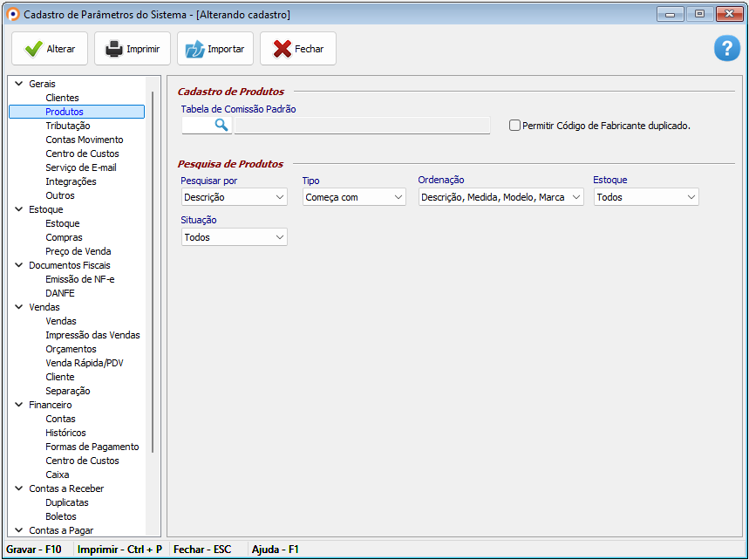Screen dimensions: 749x560
Task: Click the green checkmark Alterar icon
Action: [33, 49]
